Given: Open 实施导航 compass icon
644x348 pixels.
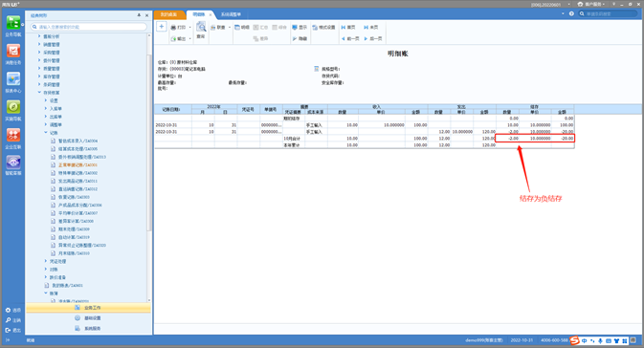Looking at the screenshot, I should [13, 110].
